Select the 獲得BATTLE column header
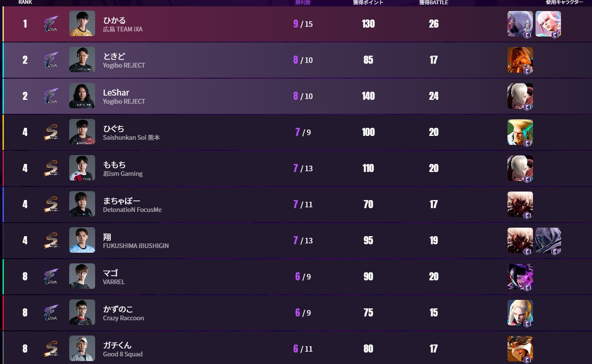 click(x=434, y=3)
